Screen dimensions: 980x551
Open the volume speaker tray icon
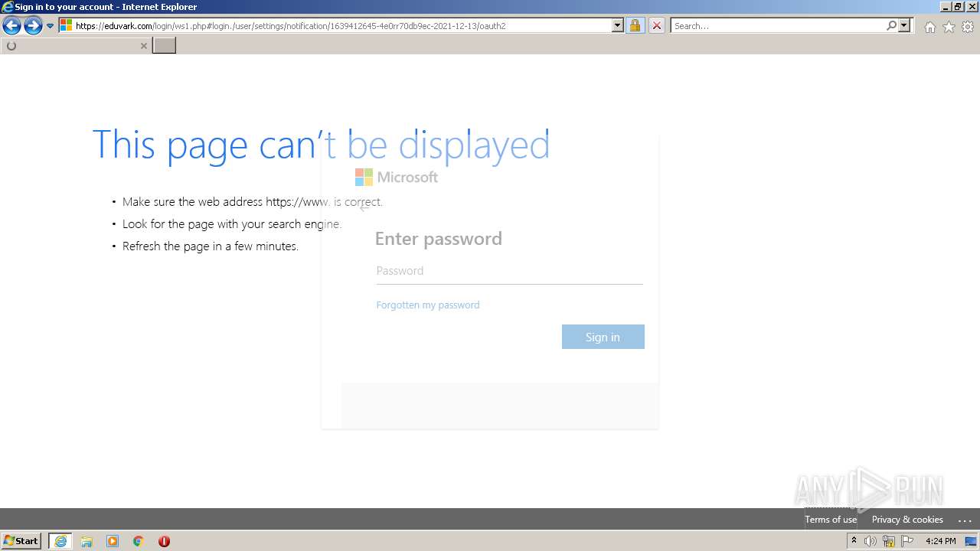tap(871, 541)
